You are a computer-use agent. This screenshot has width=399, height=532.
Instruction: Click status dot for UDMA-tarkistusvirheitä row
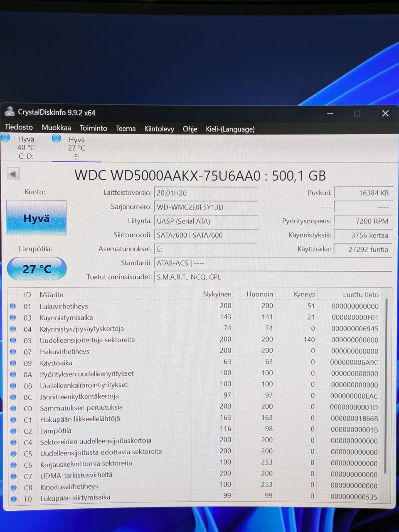point(13,476)
